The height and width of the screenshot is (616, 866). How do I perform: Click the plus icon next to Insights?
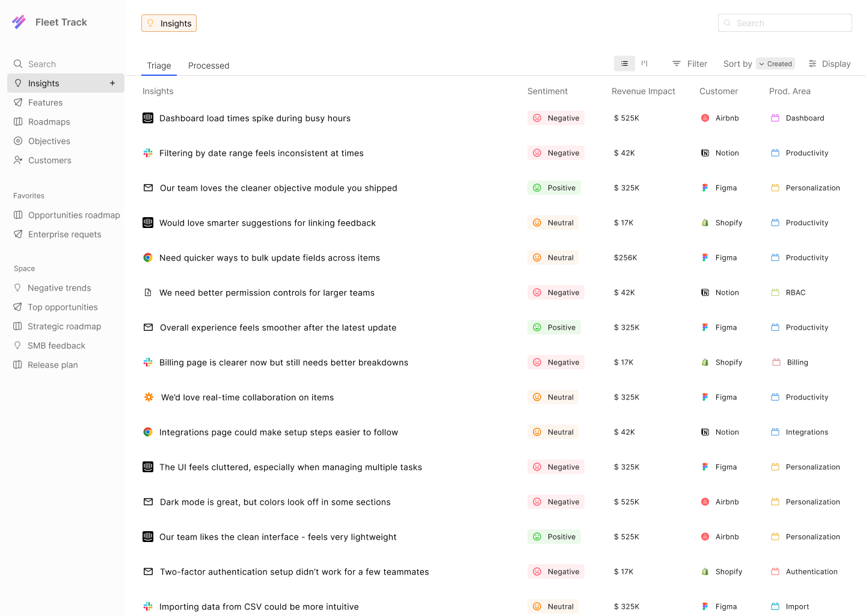112,83
